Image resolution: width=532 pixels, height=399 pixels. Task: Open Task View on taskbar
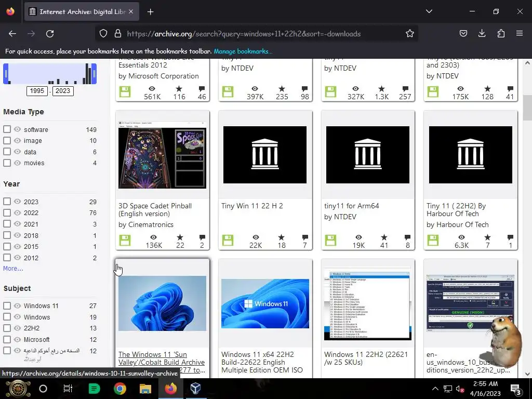[x=68, y=389]
